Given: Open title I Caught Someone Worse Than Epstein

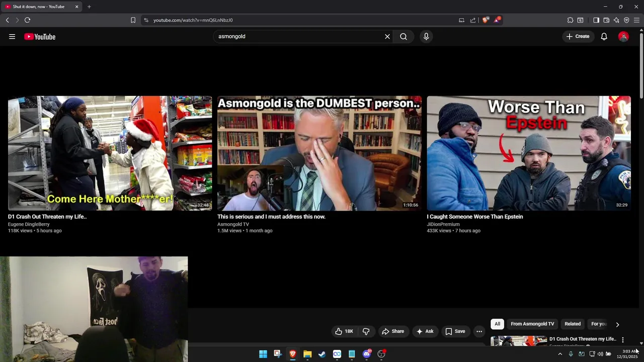Looking at the screenshot, I should (475, 217).
